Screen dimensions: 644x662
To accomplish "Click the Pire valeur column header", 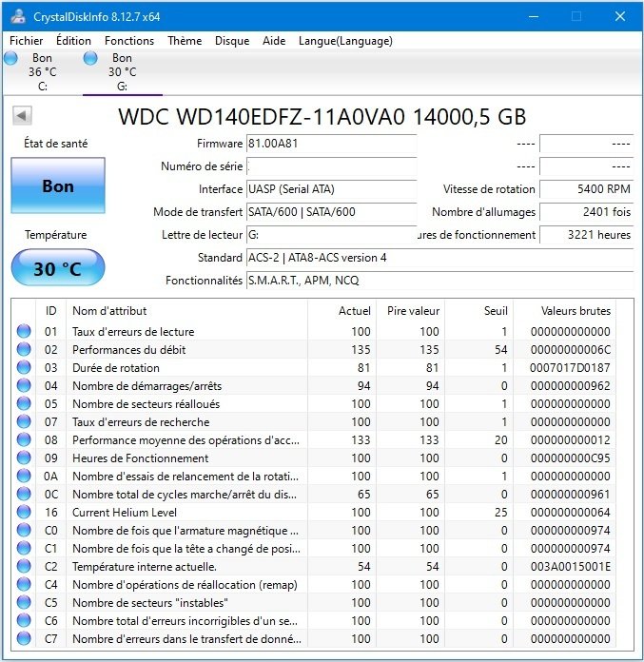I will pos(410,311).
